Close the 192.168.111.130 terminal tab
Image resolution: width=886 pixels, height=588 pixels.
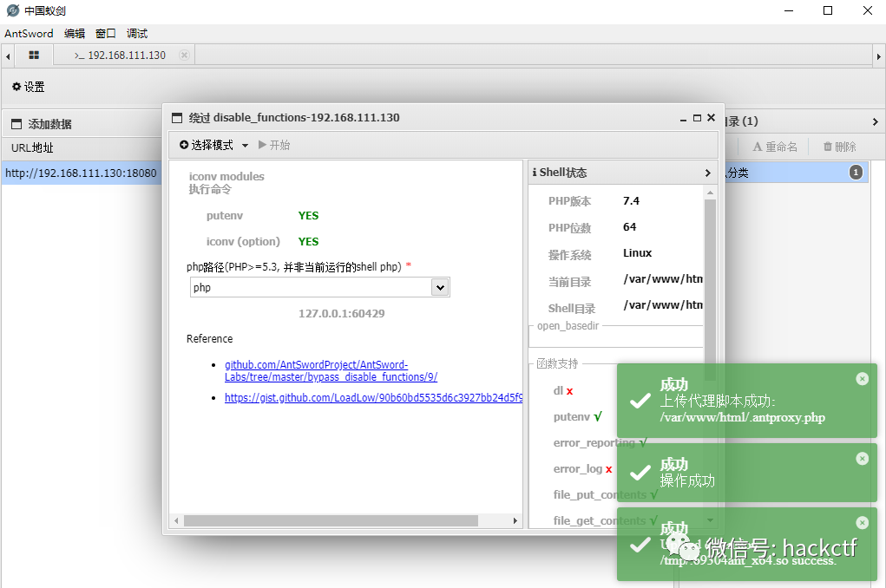(184, 55)
